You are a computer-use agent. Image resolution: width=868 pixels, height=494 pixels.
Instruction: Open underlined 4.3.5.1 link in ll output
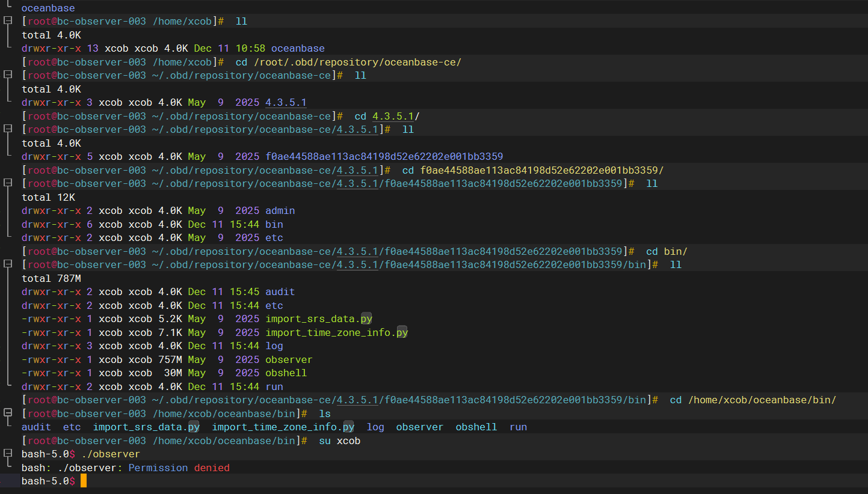coord(286,103)
